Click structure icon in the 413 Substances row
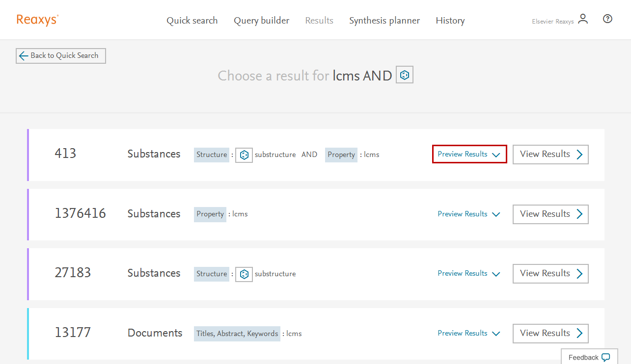 pyautogui.click(x=244, y=155)
